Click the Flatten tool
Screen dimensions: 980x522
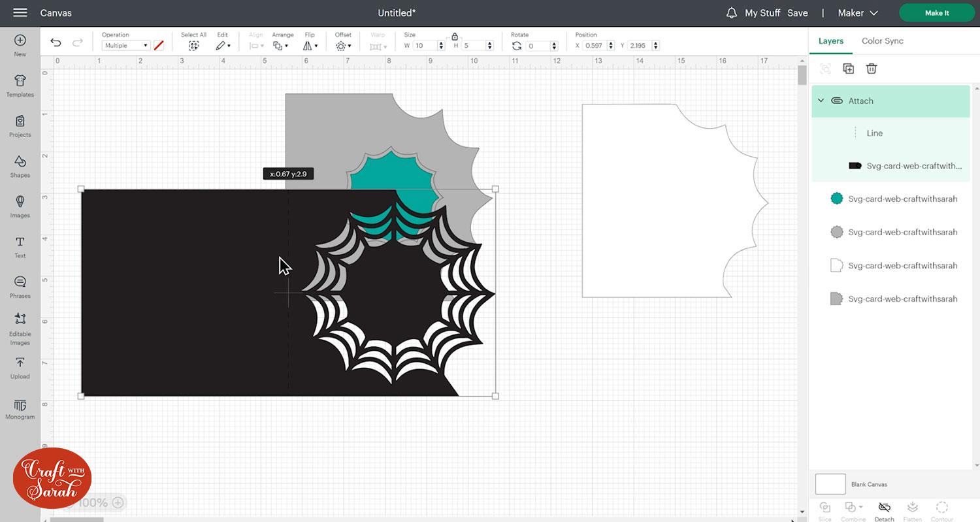(x=913, y=511)
